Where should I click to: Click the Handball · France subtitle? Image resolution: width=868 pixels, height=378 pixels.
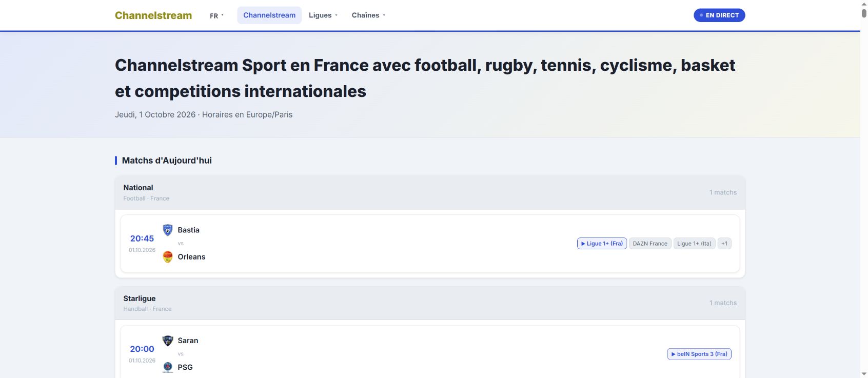[147, 309]
